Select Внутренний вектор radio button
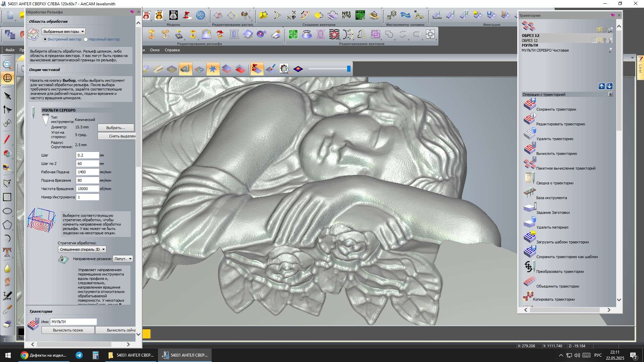 [45, 40]
